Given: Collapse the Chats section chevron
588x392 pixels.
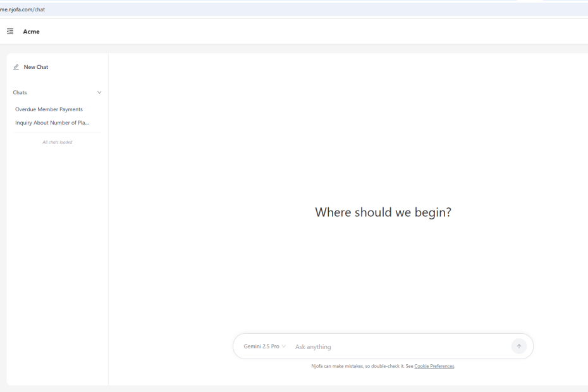Looking at the screenshot, I should click(99, 92).
